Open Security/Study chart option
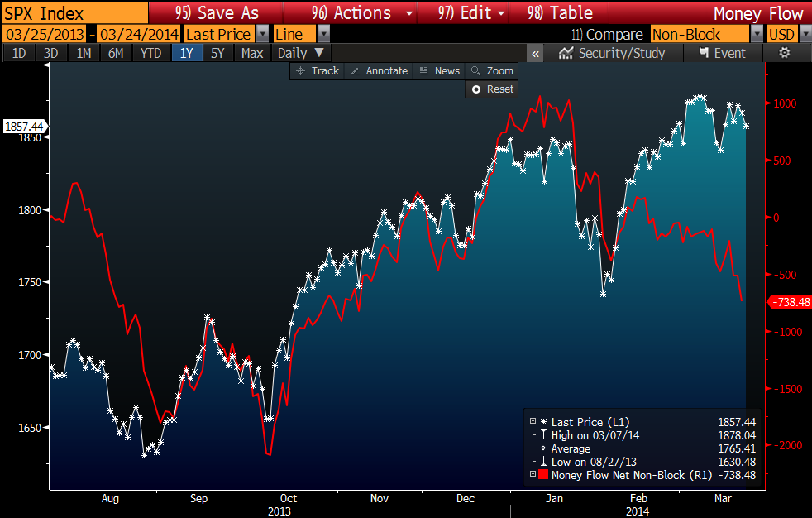 pos(611,53)
